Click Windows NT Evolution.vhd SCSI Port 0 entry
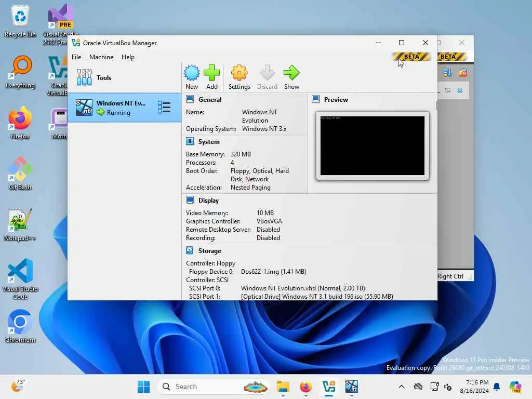Image resolution: width=532 pixels, height=399 pixels. (303, 288)
